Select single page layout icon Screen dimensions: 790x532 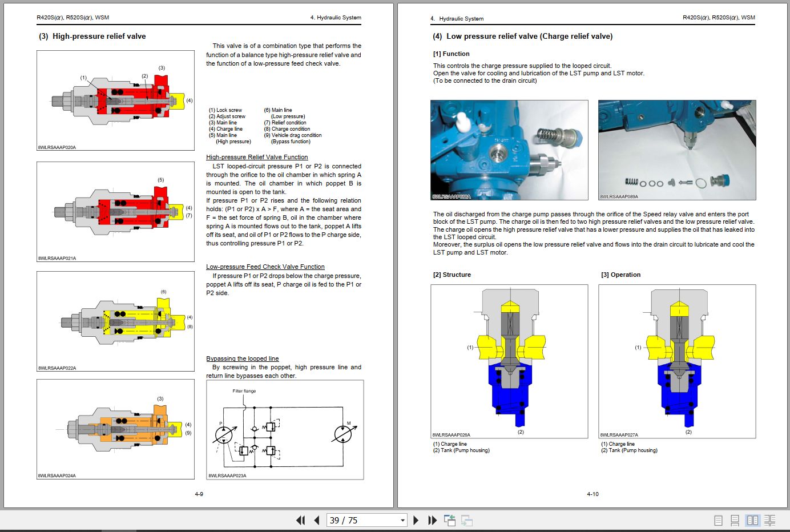pos(718,520)
